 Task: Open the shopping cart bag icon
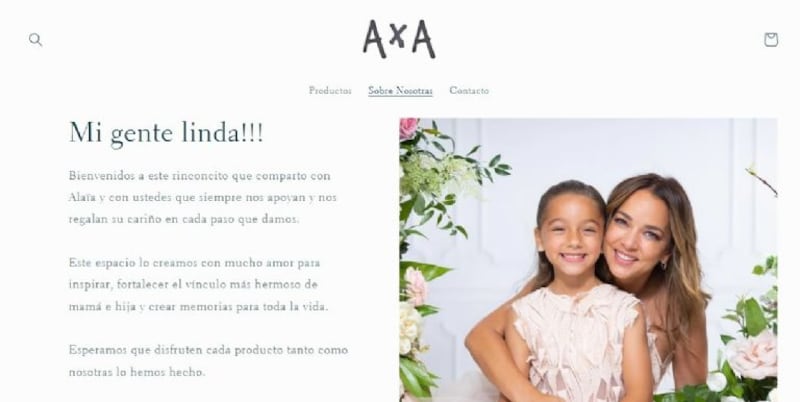(x=770, y=40)
